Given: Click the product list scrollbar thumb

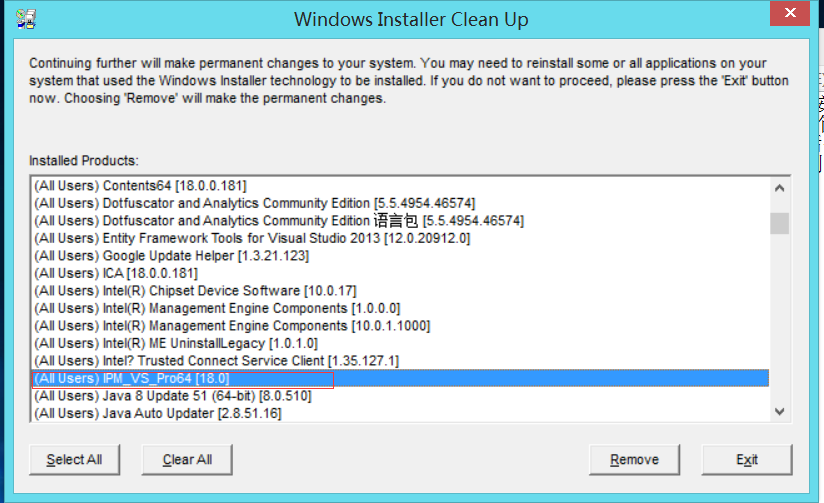Looking at the screenshot, I should [x=779, y=223].
